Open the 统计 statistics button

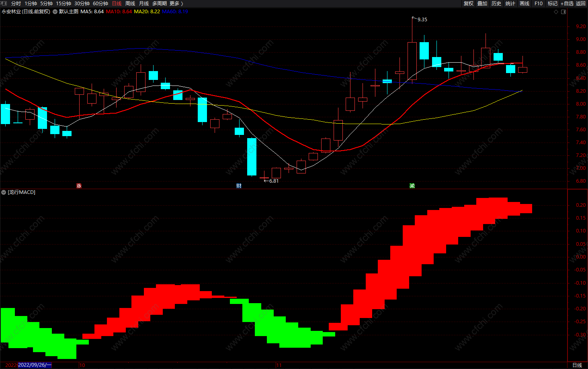[x=510, y=3]
